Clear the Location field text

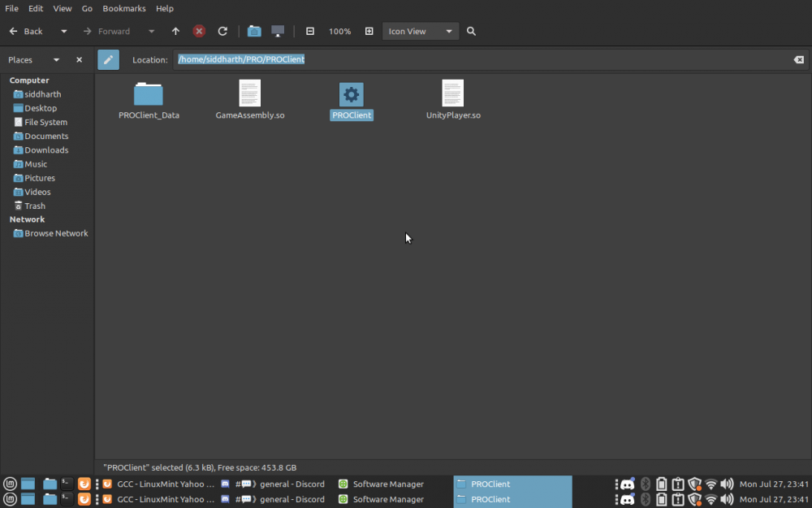[x=798, y=59]
